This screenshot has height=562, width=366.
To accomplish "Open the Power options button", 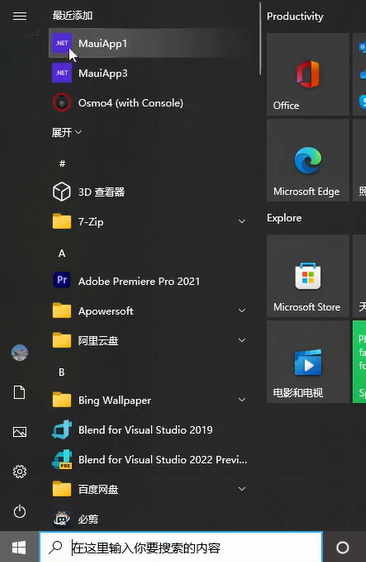I will [x=20, y=511].
